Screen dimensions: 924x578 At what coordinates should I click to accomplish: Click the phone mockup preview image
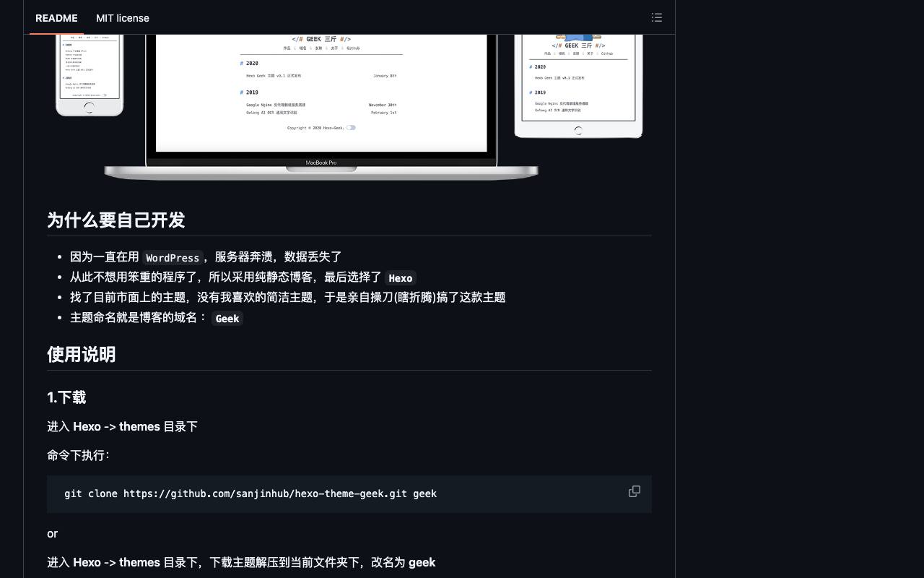click(x=90, y=75)
